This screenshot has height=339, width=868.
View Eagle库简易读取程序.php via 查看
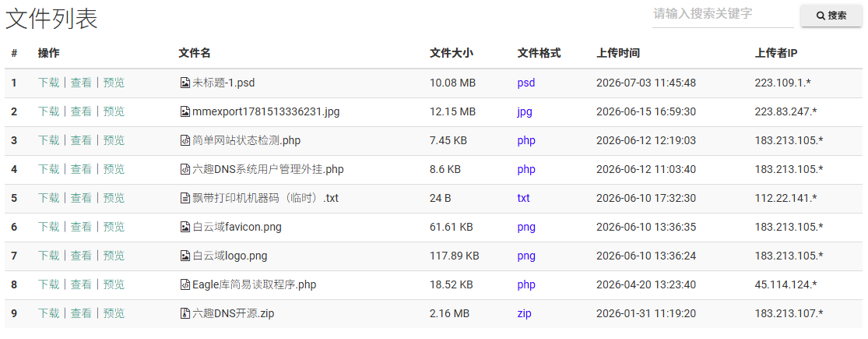pos(81,284)
